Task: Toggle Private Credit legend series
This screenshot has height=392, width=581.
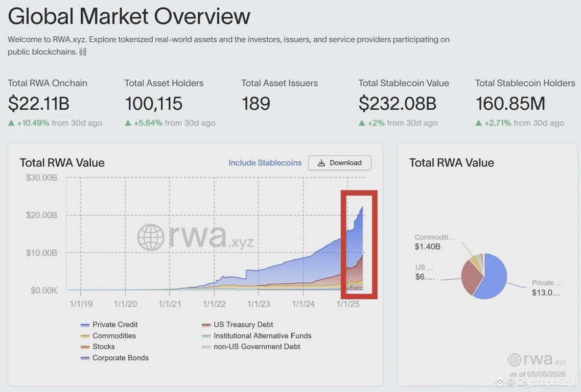Action: (x=109, y=325)
